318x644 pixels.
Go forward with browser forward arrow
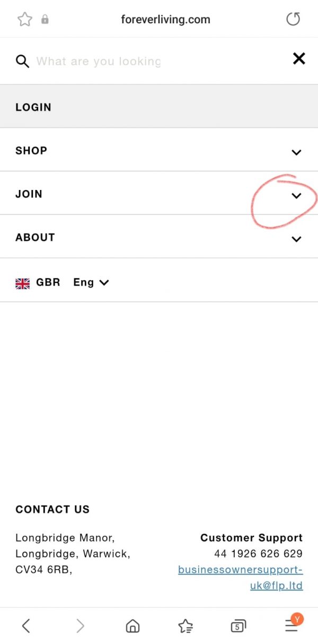coord(80,626)
